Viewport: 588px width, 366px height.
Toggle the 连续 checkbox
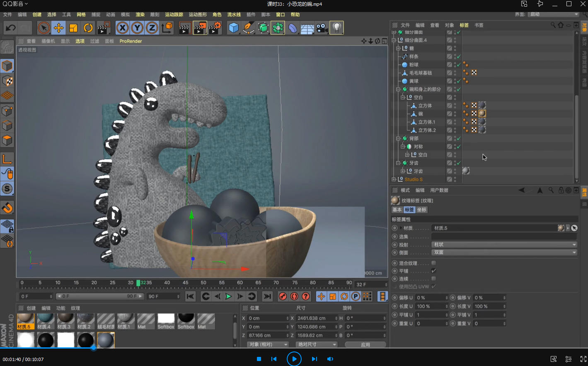(x=433, y=279)
